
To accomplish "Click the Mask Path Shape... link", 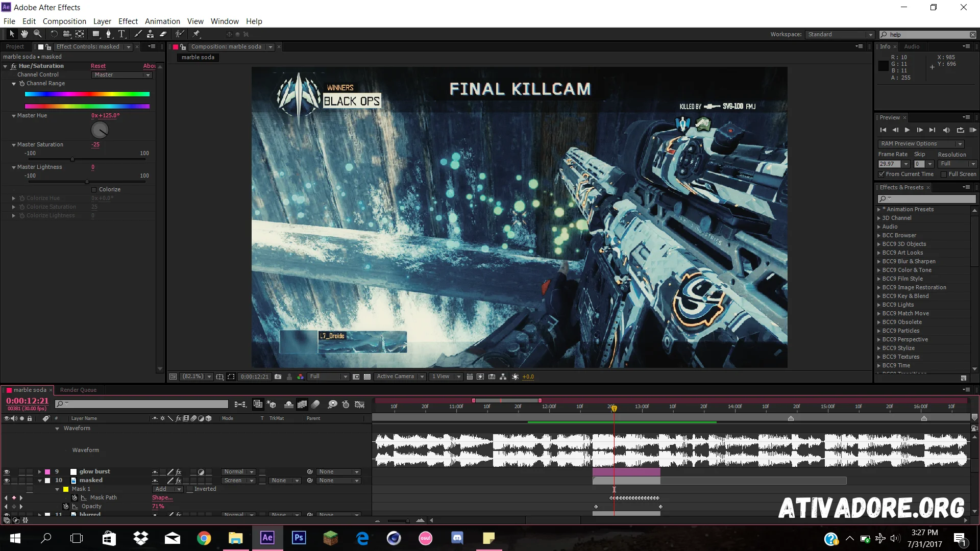I will [x=162, y=497].
